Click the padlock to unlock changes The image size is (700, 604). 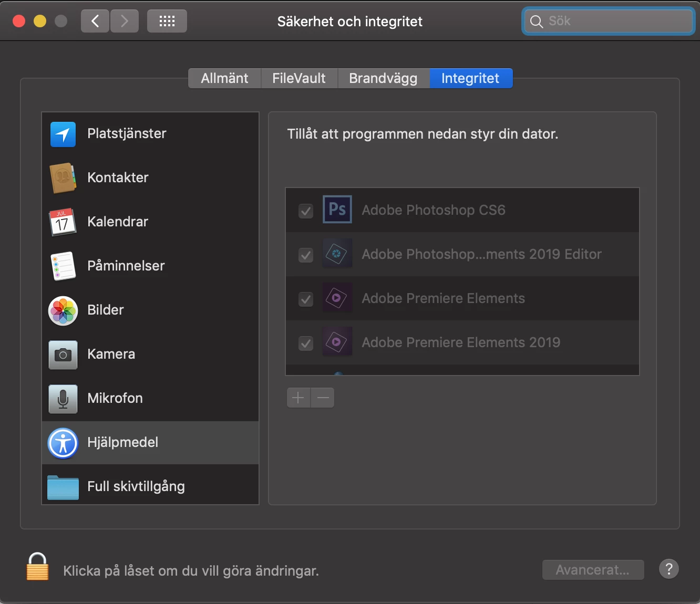click(37, 567)
